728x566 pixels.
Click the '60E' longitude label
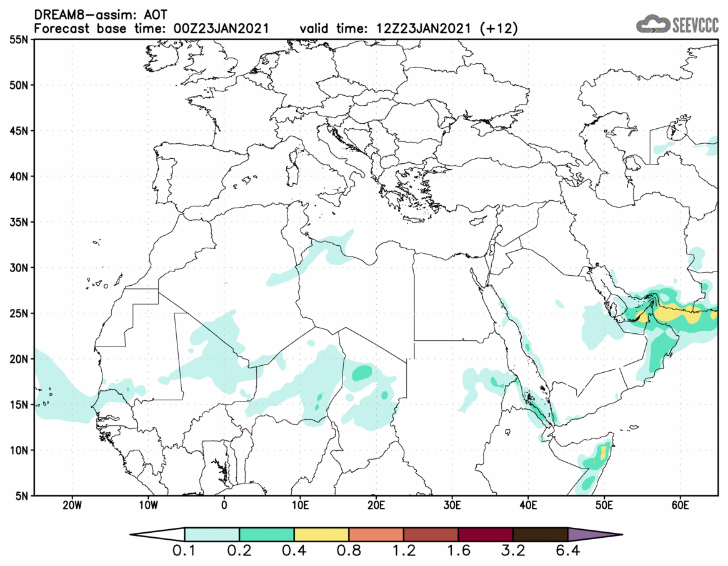(x=680, y=505)
